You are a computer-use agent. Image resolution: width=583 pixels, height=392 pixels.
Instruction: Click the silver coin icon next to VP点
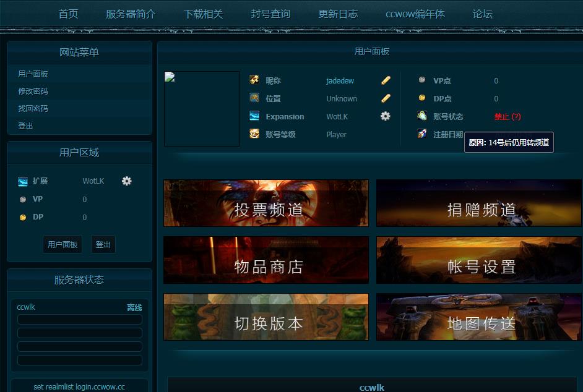pyautogui.click(x=423, y=81)
